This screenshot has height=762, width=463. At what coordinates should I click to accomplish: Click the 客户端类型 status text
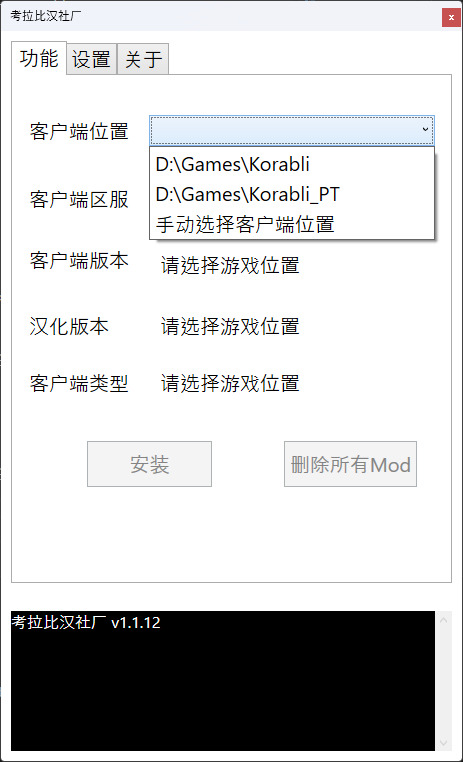[230, 383]
